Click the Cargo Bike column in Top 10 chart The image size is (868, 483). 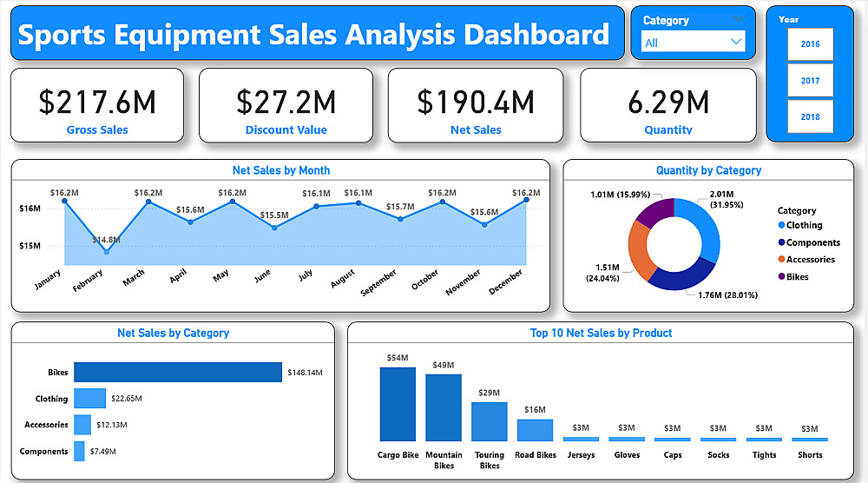click(398, 404)
